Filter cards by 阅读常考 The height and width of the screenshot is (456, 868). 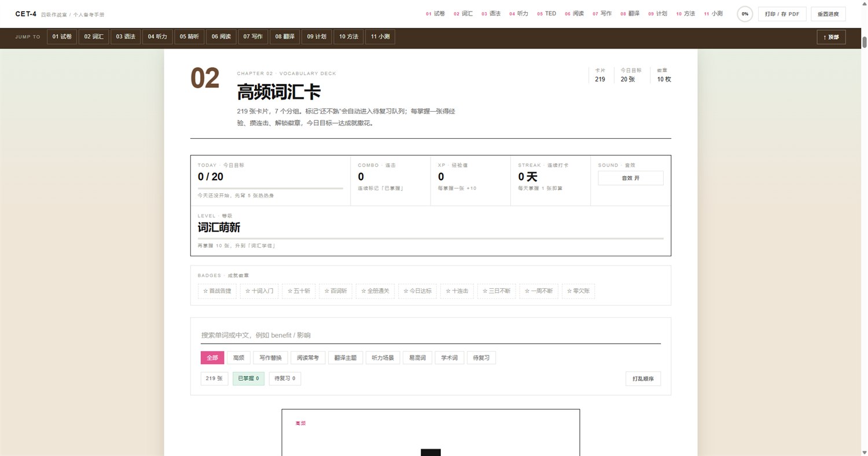pyautogui.click(x=308, y=358)
